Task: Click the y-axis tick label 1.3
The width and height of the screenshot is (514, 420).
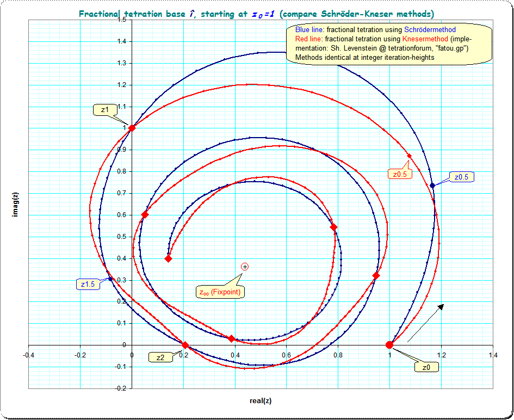Action: 122,63
